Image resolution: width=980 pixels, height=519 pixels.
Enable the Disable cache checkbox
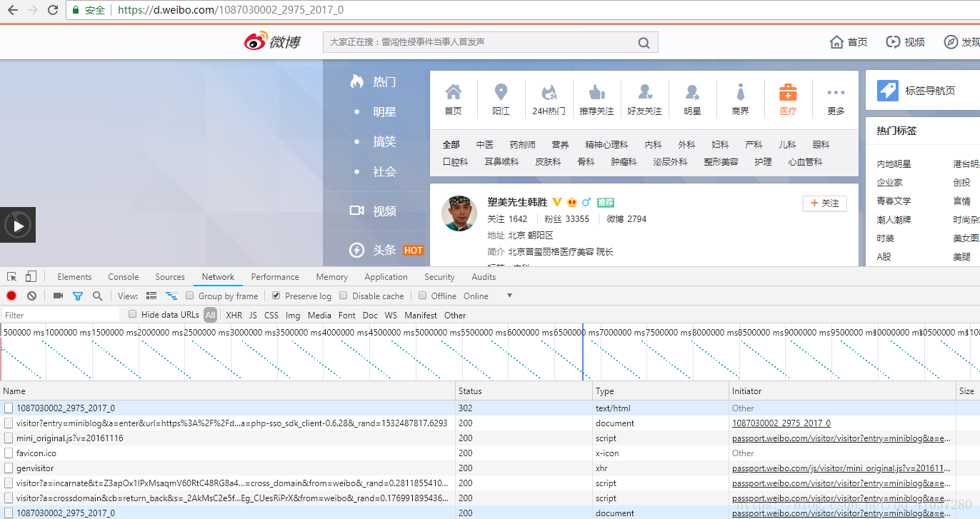tap(344, 296)
